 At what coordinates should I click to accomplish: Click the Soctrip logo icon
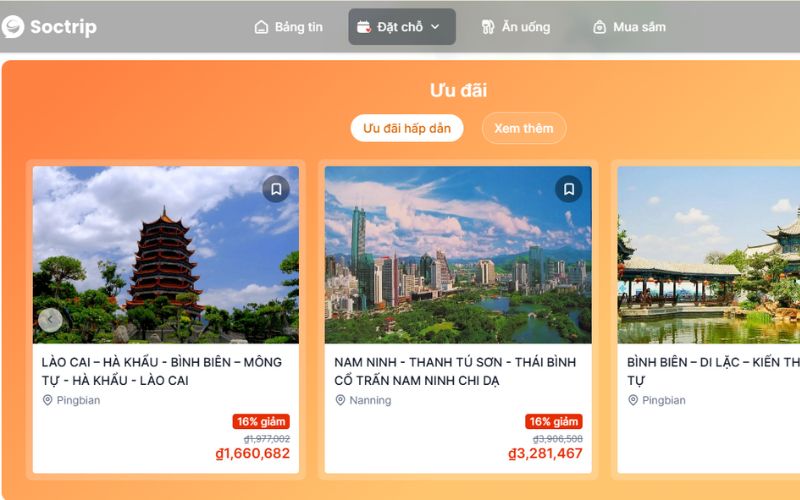coord(13,27)
